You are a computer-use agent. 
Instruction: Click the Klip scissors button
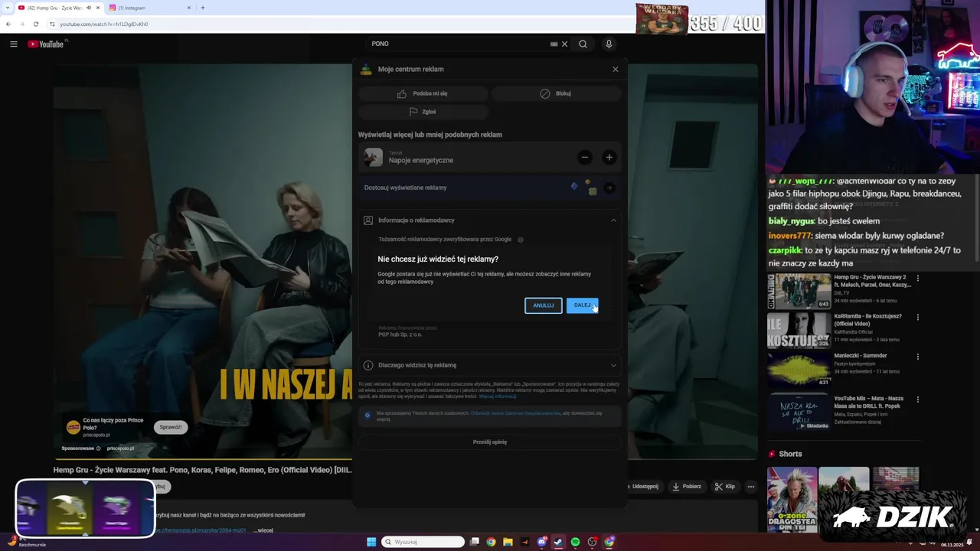[x=724, y=486]
